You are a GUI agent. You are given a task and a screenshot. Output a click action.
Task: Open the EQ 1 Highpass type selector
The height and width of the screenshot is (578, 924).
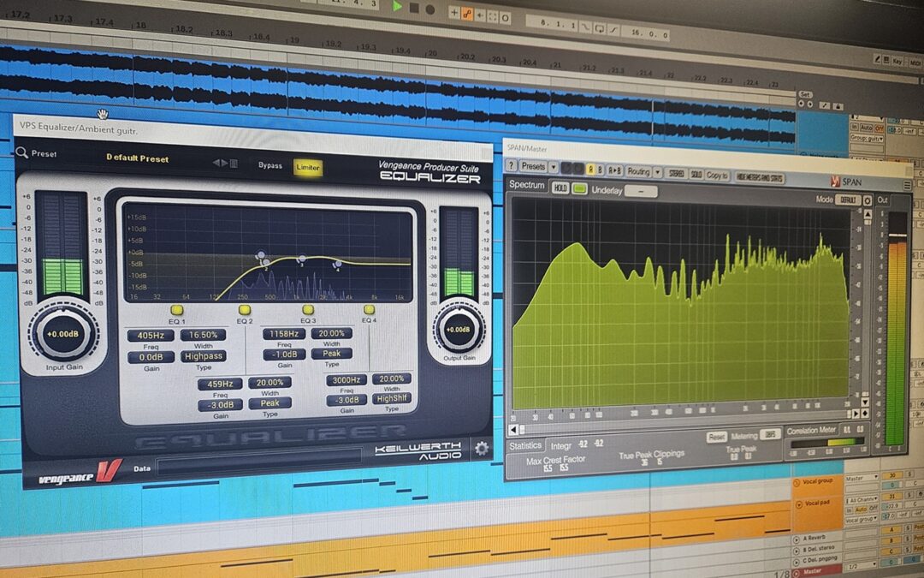tap(204, 356)
